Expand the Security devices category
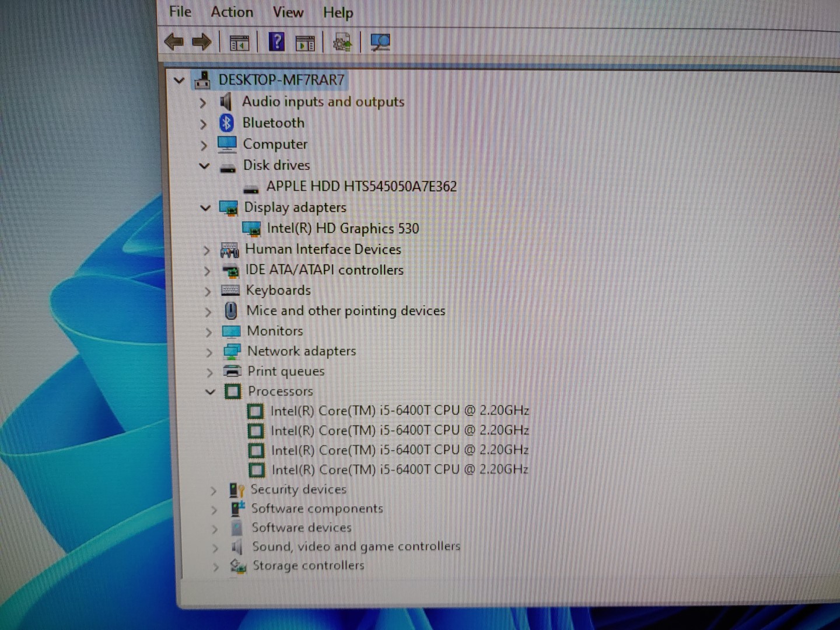 [213, 491]
